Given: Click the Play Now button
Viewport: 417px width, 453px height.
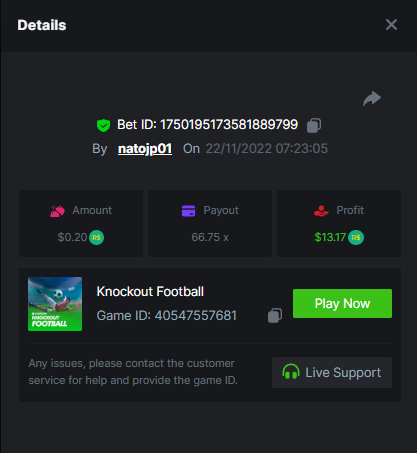Looking at the screenshot, I should click(x=342, y=303).
